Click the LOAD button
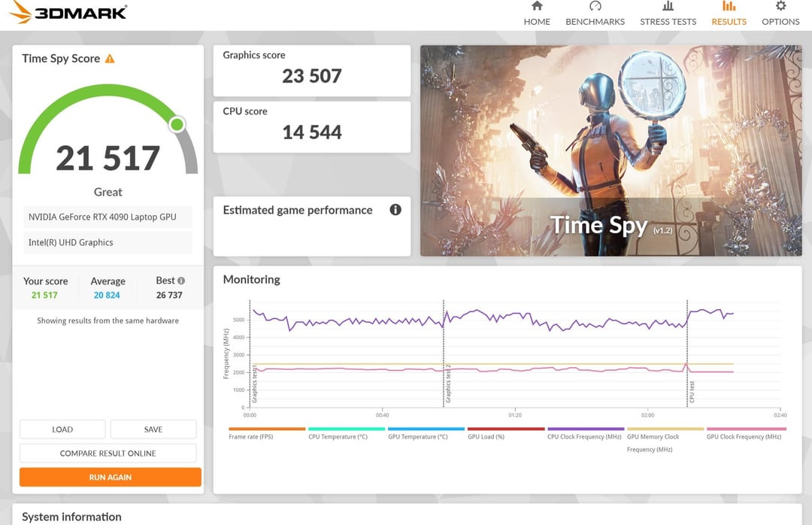 [62, 429]
